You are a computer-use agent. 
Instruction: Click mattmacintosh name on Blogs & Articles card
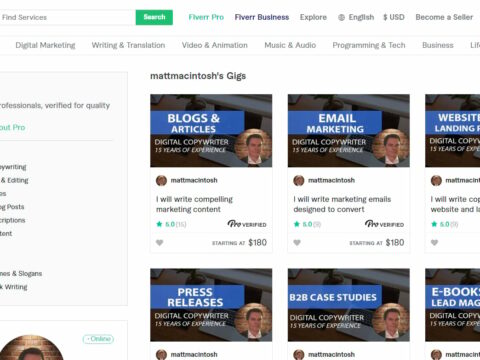coord(194,180)
